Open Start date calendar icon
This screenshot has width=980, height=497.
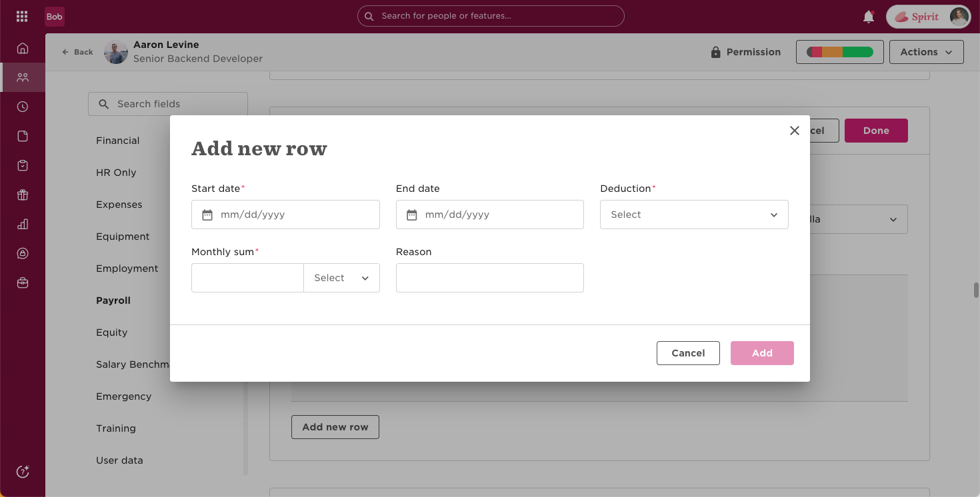tap(207, 215)
